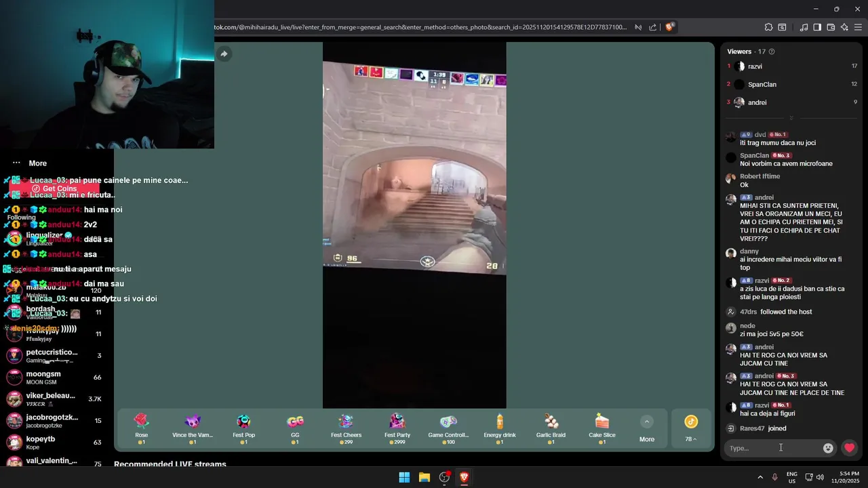Open Robert Iftime's profile from chat
Image resolution: width=868 pixels, height=488 pixels.
[x=759, y=176]
